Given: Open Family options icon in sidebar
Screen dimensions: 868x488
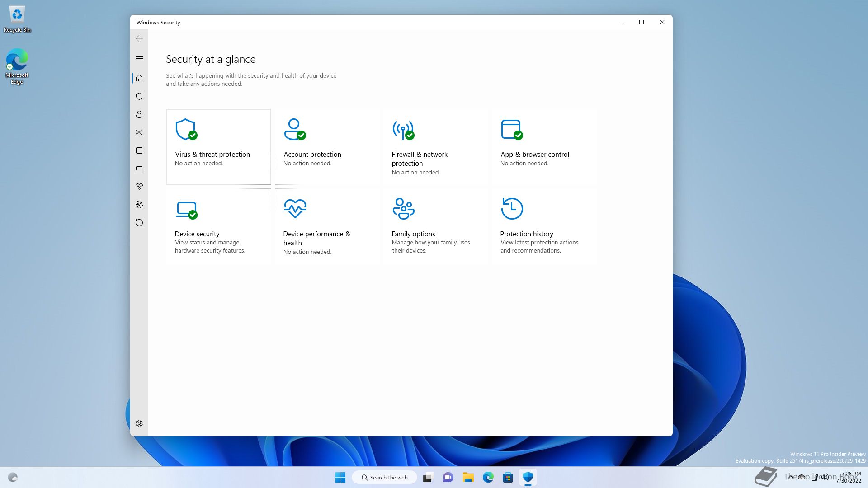Looking at the screenshot, I should 139,205.
